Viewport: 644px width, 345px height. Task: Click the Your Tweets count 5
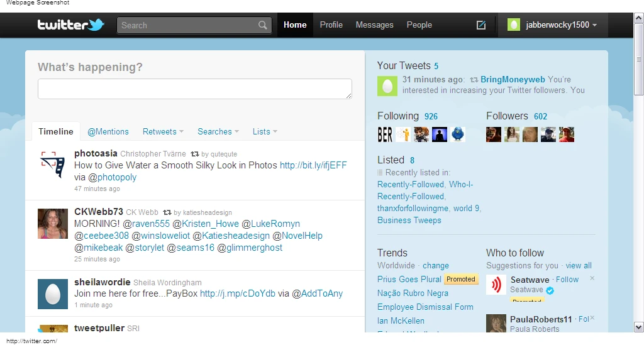436,66
